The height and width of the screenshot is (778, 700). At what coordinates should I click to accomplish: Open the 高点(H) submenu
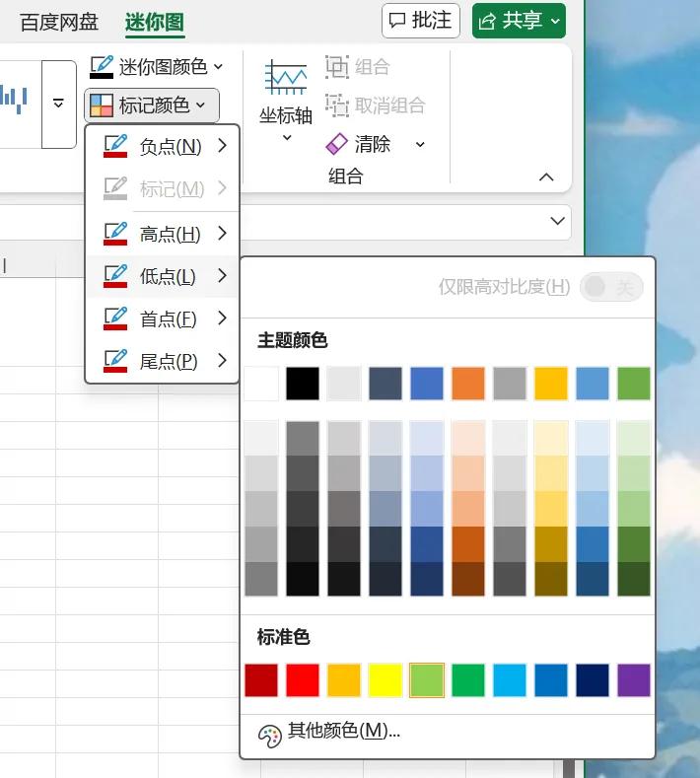(x=163, y=233)
